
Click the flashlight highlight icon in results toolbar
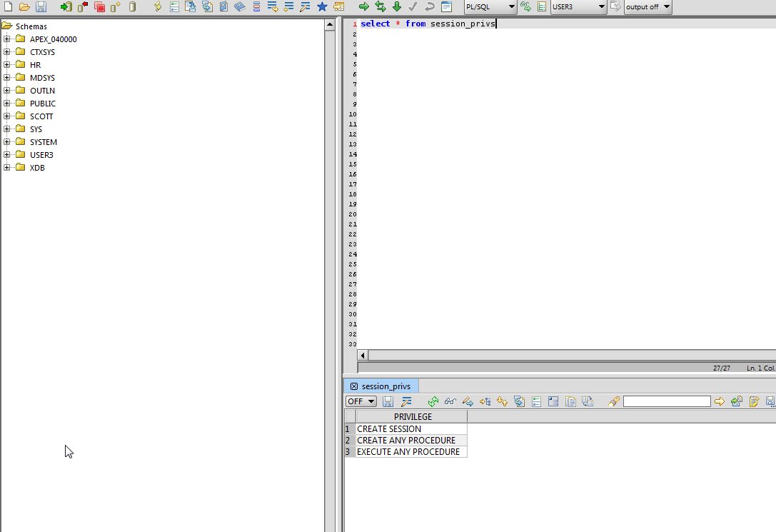coord(613,401)
